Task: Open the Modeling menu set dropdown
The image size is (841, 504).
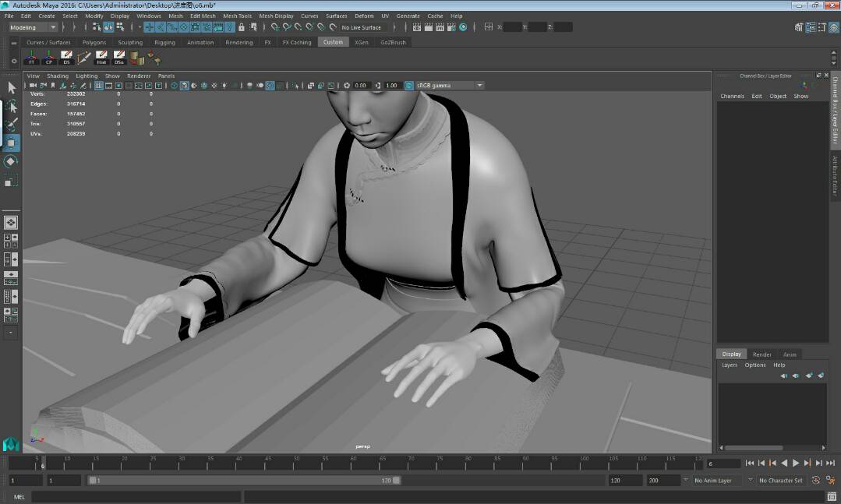Action: click(x=33, y=27)
